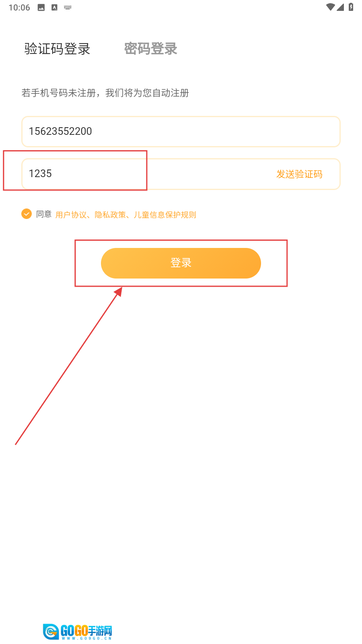Viewport: 362px width, 644px height.
Task: Tap the 10:06 clock in the status bar
Action: pyautogui.click(x=19, y=8)
